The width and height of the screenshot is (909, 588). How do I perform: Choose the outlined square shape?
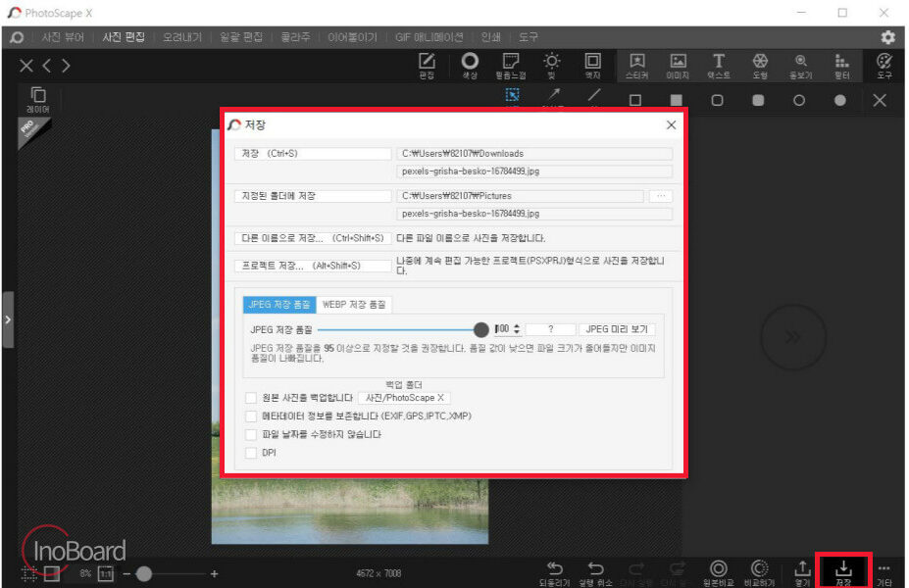[635, 100]
